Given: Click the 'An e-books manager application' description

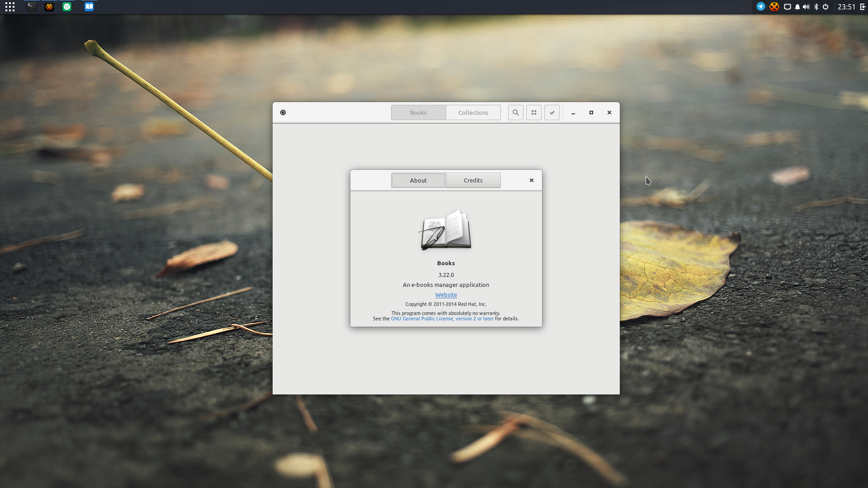Looking at the screenshot, I should point(446,285).
